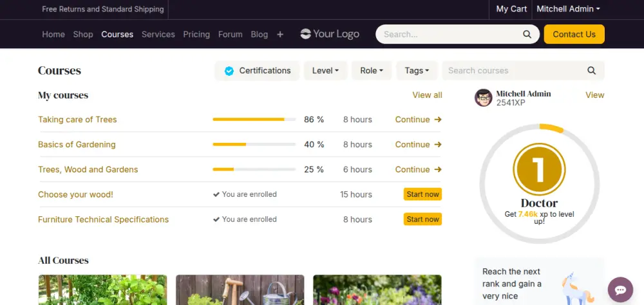Expand the Role filter dropdown
This screenshot has height=305, width=644.
372,71
